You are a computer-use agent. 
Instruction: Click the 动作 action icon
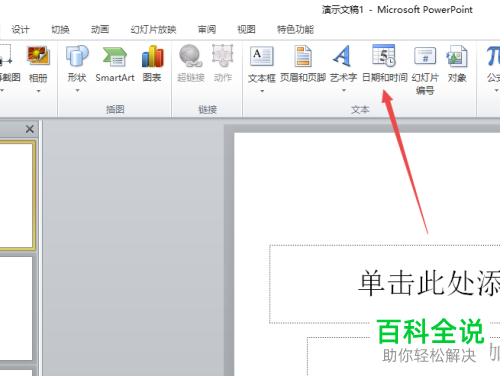pyautogui.click(x=223, y=56)
